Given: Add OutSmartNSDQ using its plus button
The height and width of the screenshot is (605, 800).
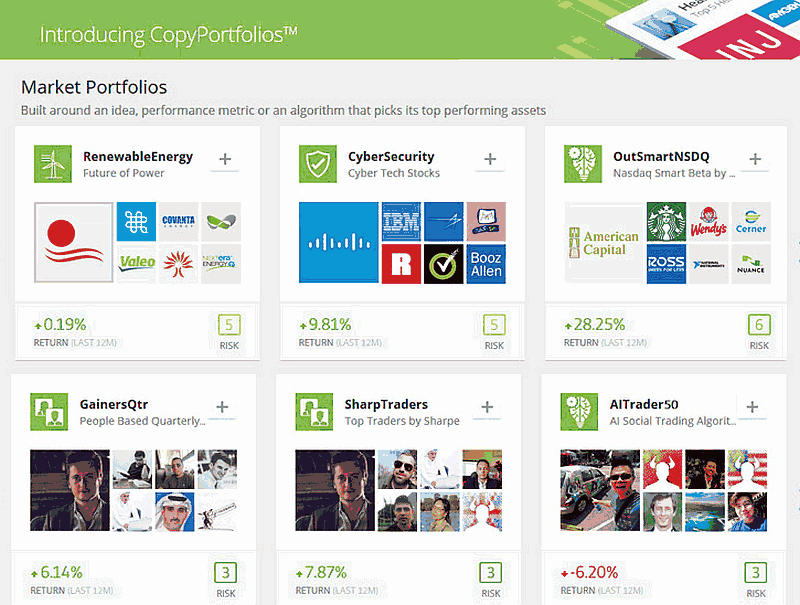Looking at the screenshot, I should point(755,159).
